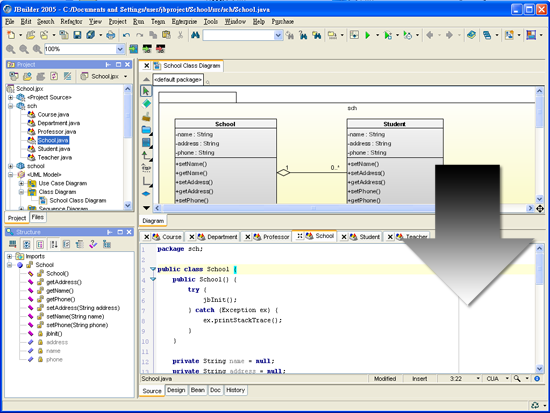Switch to the Files tab
This screenshot has height=413, width=550.
pyautogui.click(x=38, y=217)
